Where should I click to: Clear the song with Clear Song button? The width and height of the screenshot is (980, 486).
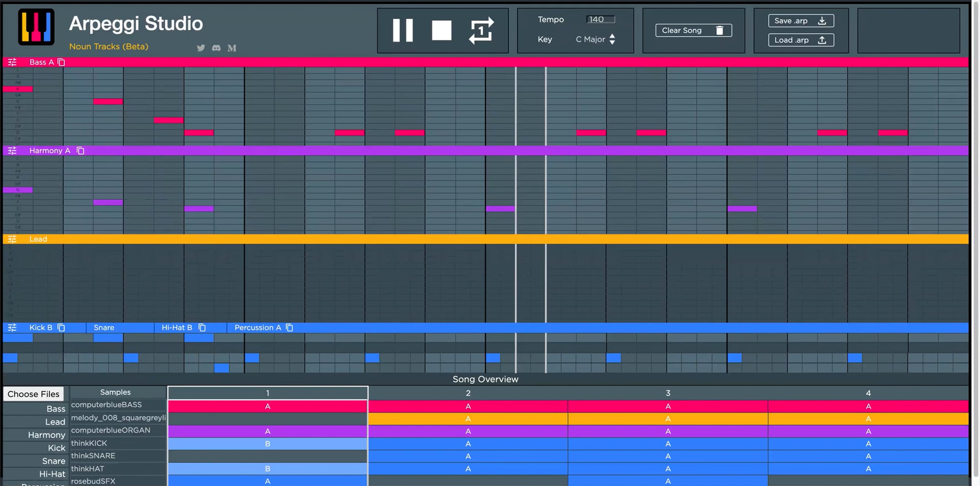point(693,30)
